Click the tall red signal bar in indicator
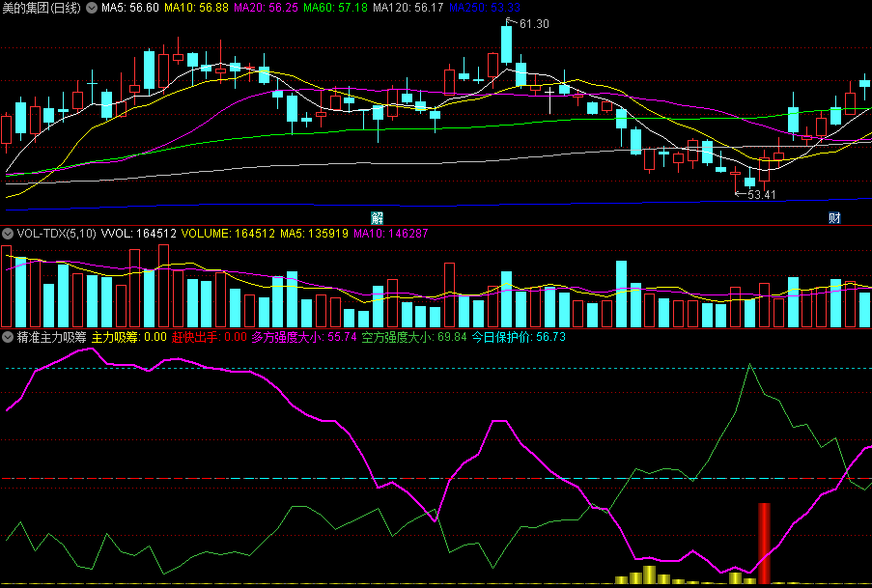 [x=764, y=544]
